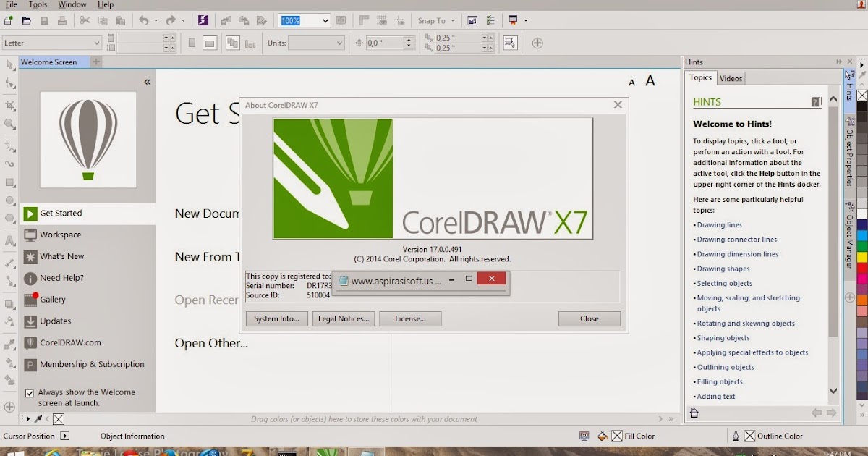Toggle landscape page orientation button

(210, 43)
